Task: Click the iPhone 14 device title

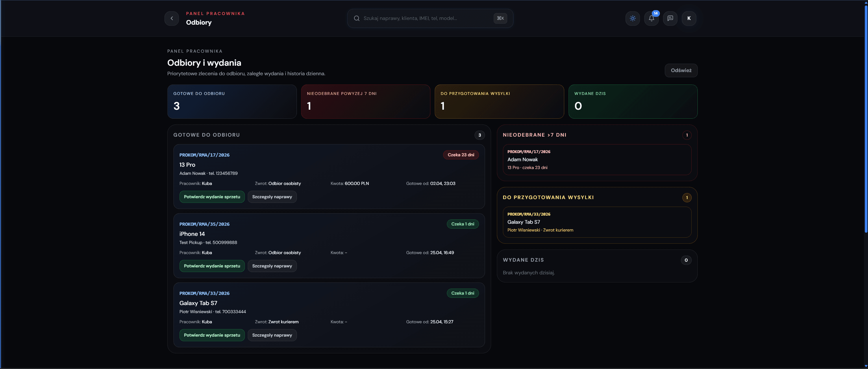Action: (x=192, y=234)
